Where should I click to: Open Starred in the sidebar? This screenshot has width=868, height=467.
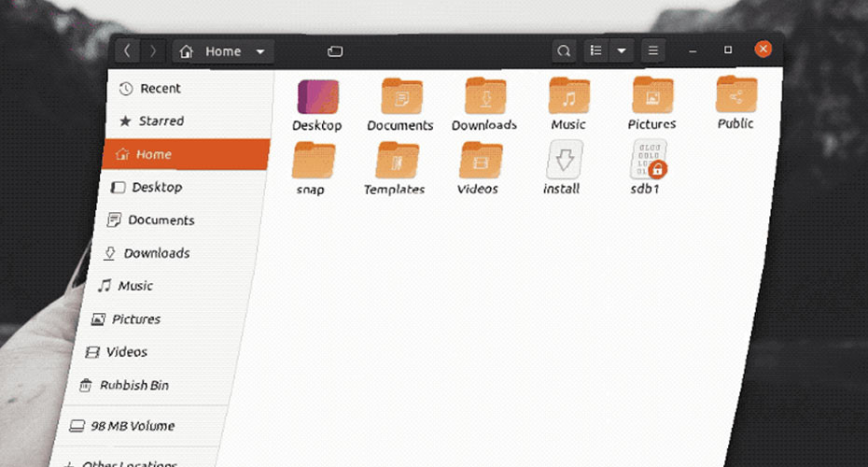click(189, 120)
